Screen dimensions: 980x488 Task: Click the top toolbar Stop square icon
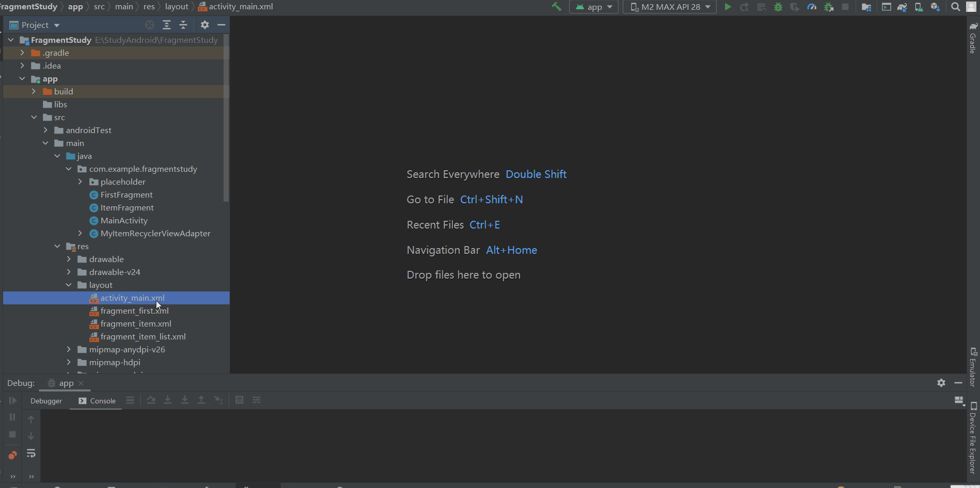click(845, 7)
